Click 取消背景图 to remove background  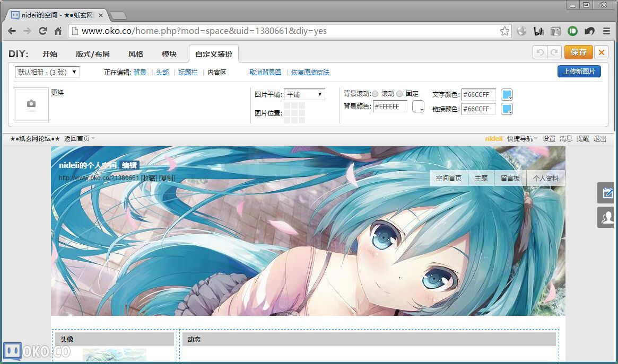(266, 73)
